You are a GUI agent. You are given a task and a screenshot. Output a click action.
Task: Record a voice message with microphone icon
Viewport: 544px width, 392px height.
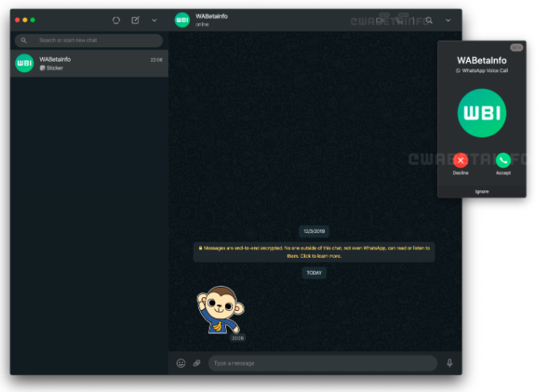(449, 363)
